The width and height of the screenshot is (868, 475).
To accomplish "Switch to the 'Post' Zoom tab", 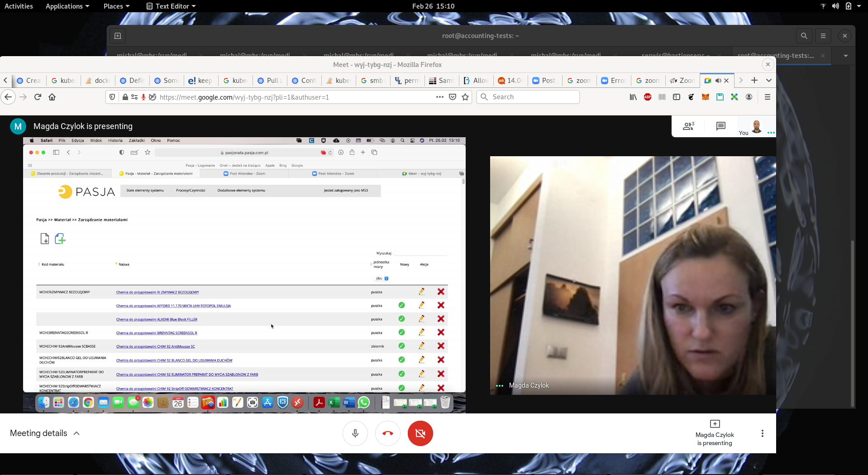I will 544,81.
